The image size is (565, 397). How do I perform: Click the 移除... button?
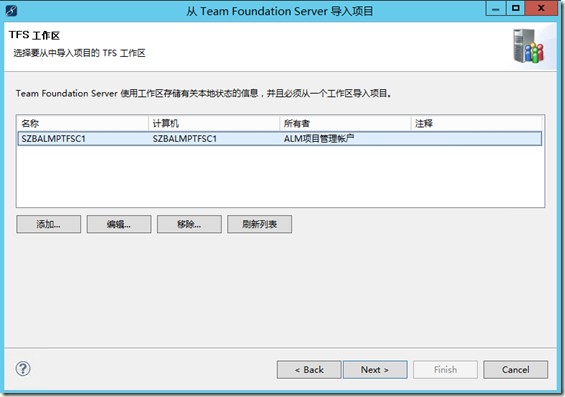189,224
